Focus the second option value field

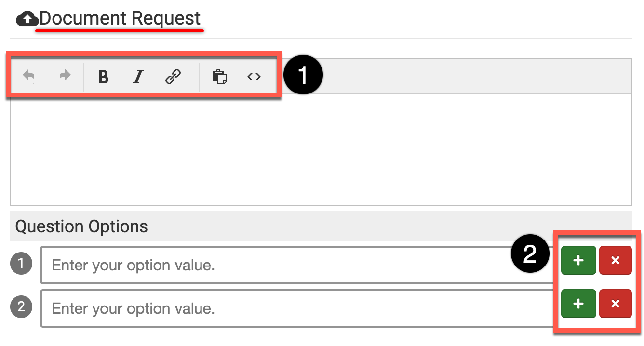tap(289, 308)
